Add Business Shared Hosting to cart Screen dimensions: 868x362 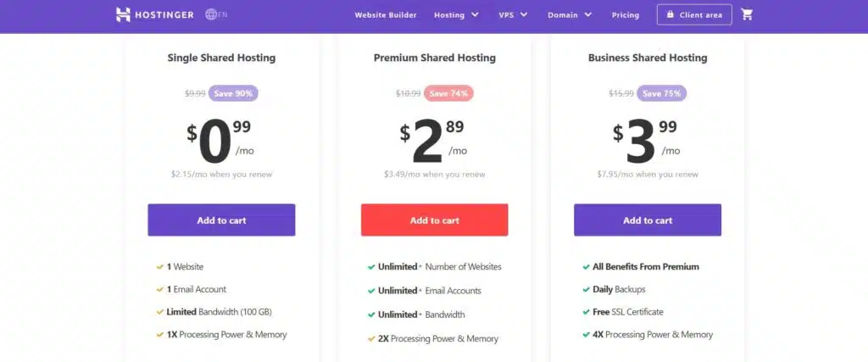[x=648, y=220]
